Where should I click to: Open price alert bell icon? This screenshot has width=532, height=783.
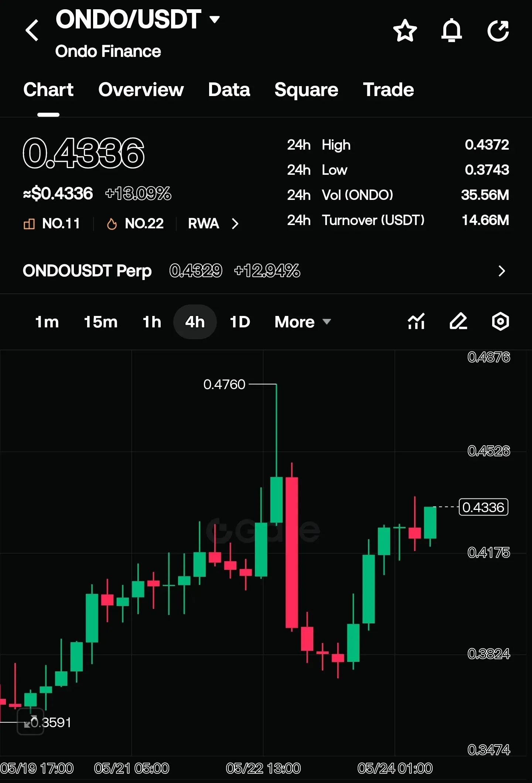click(x=451, y=30)
